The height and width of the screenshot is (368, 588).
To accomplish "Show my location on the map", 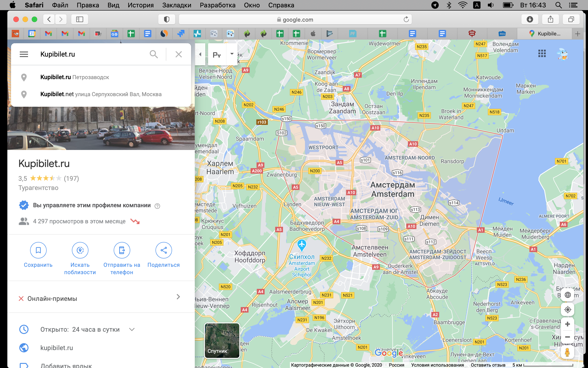I will coord(567,310).
